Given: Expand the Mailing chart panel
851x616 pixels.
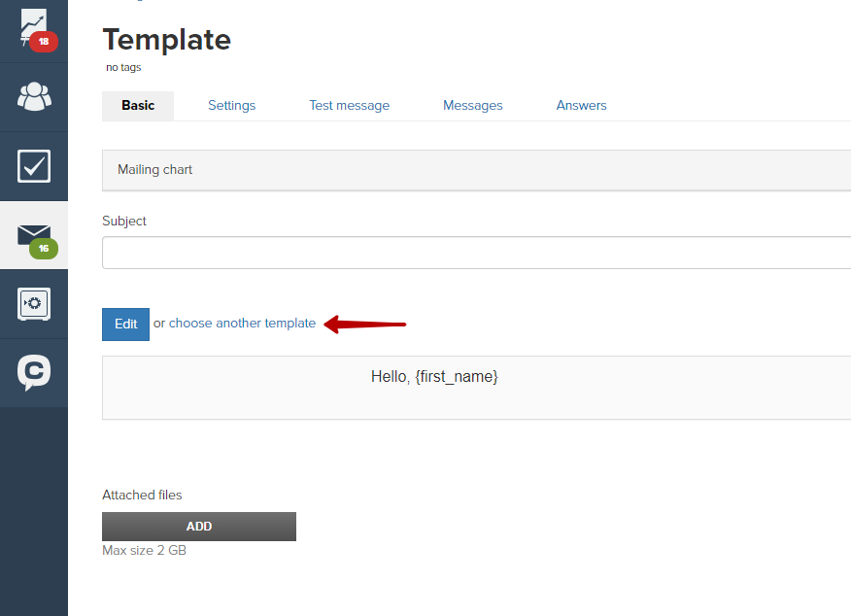Looking at the screenshot, I should (477, 170).
